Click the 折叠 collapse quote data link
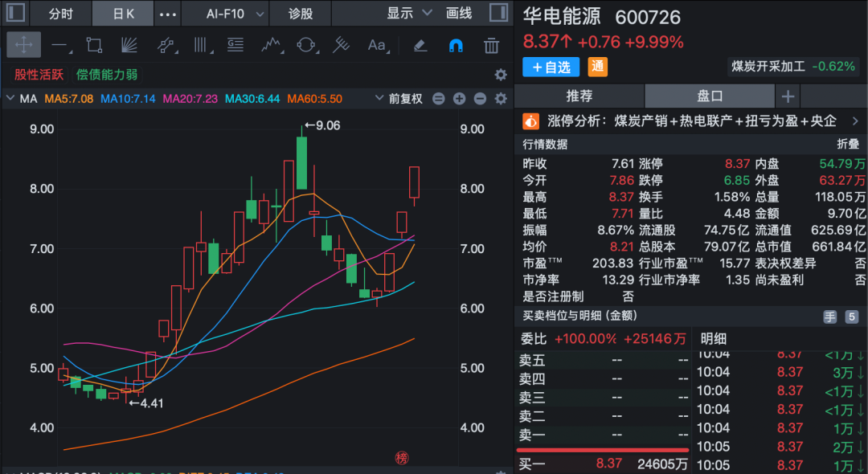Viewport: 868px width, 474px height. pos(848,145)
